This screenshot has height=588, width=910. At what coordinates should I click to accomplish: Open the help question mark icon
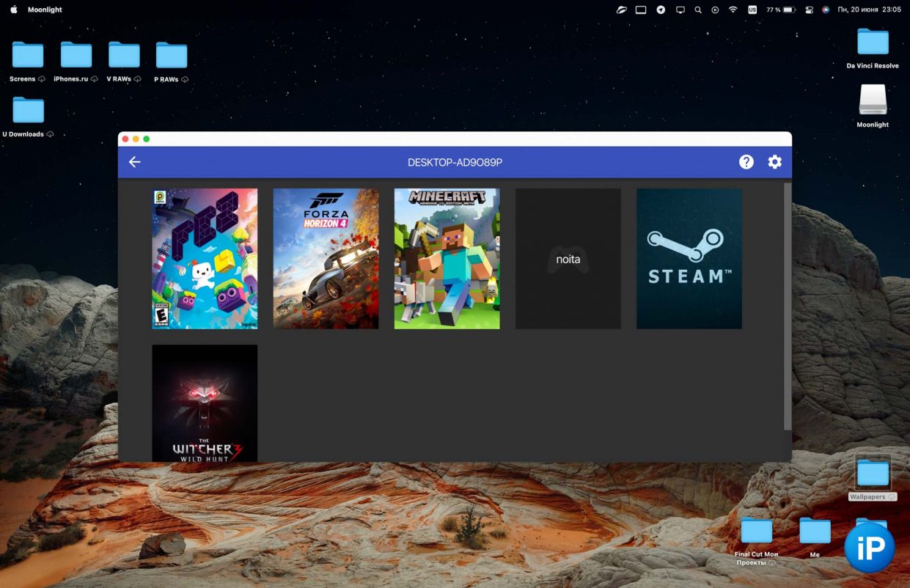746,162
